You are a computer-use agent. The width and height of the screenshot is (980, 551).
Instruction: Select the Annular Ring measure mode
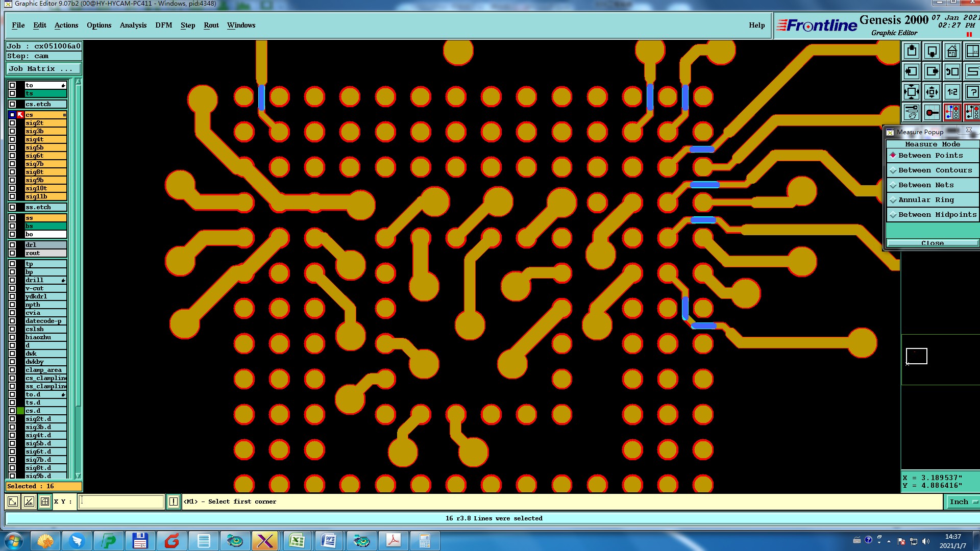coord(926,200)
